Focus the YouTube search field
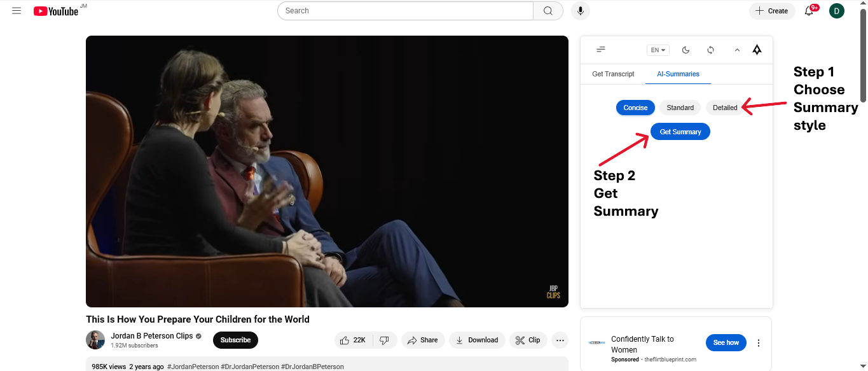The width and height of the screenshot is (868, 371). [x=406, y=11]
